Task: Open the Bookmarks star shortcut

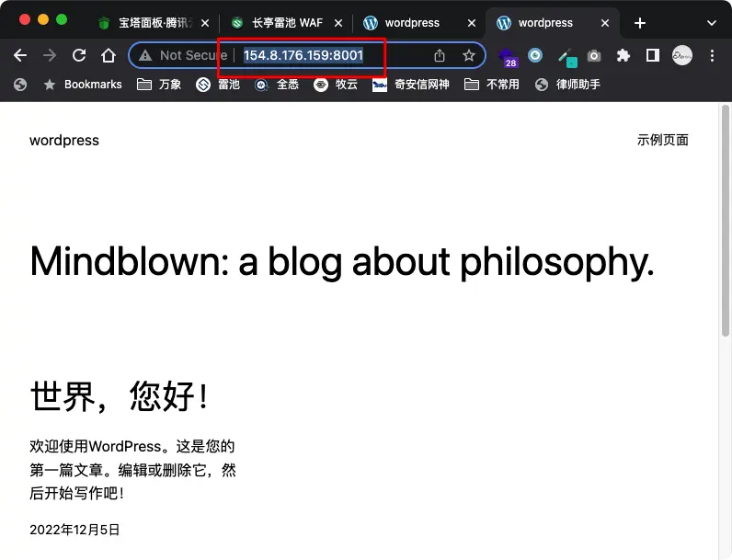Action: 83,85
